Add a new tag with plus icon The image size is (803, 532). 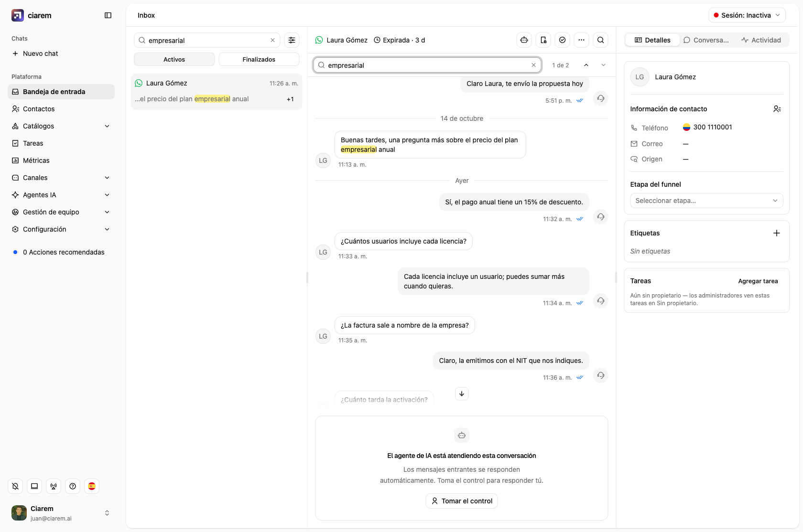coord(777,233)
